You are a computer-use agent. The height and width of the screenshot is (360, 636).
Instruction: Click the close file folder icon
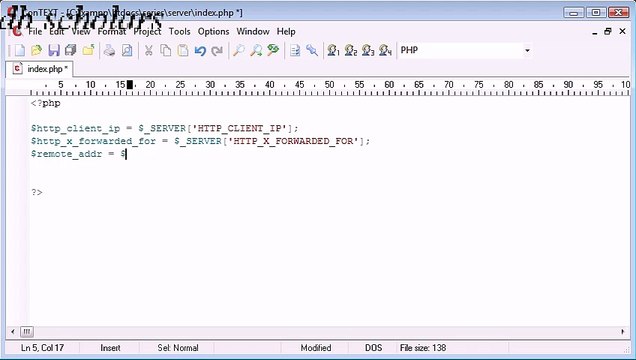(x=88, y=50)
